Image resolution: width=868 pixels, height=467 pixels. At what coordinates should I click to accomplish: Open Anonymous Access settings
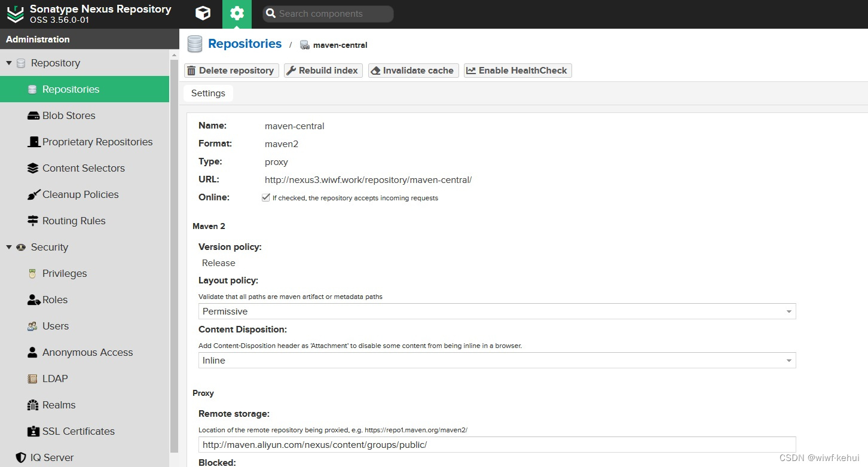85,352
